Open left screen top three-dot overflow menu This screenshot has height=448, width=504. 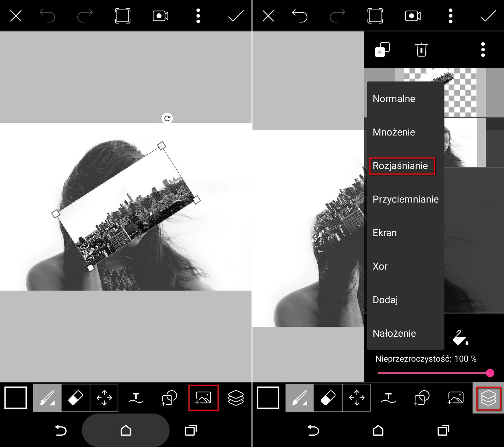click(198, 16)
